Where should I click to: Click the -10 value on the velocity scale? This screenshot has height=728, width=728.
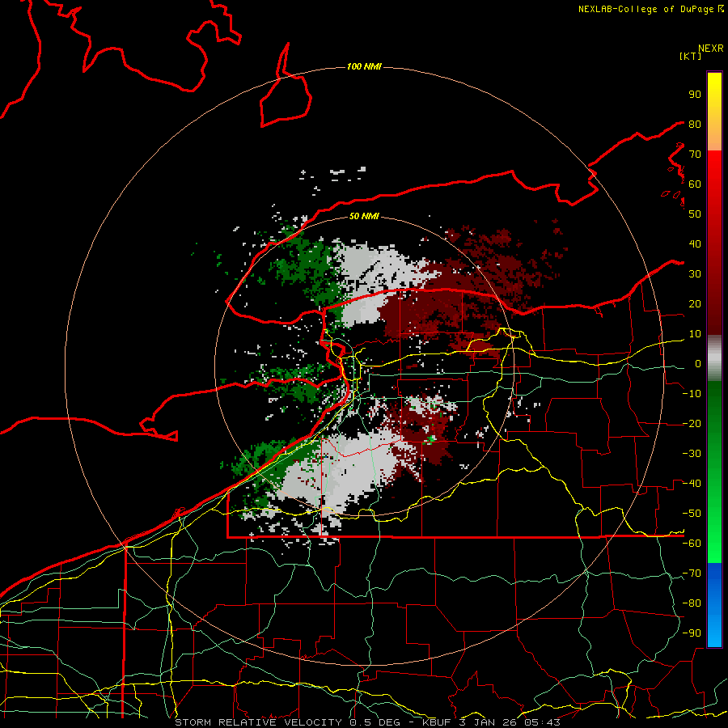coord(692,394)
